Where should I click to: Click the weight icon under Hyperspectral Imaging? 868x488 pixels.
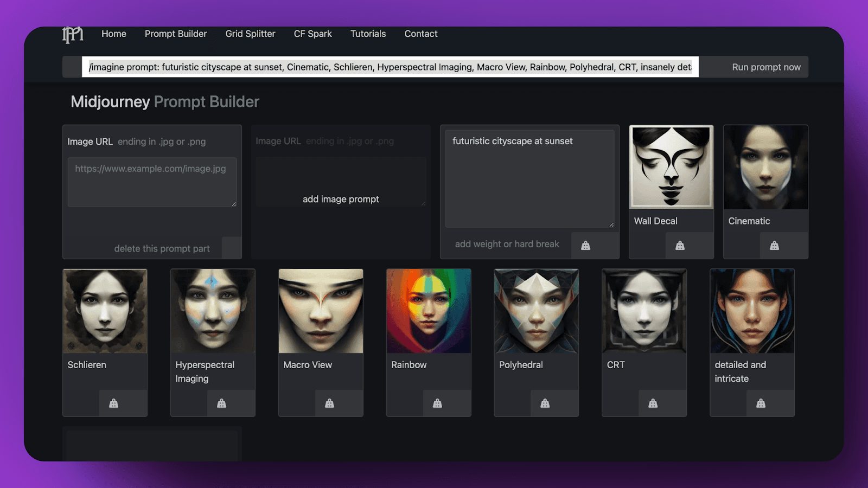point(221,403)
